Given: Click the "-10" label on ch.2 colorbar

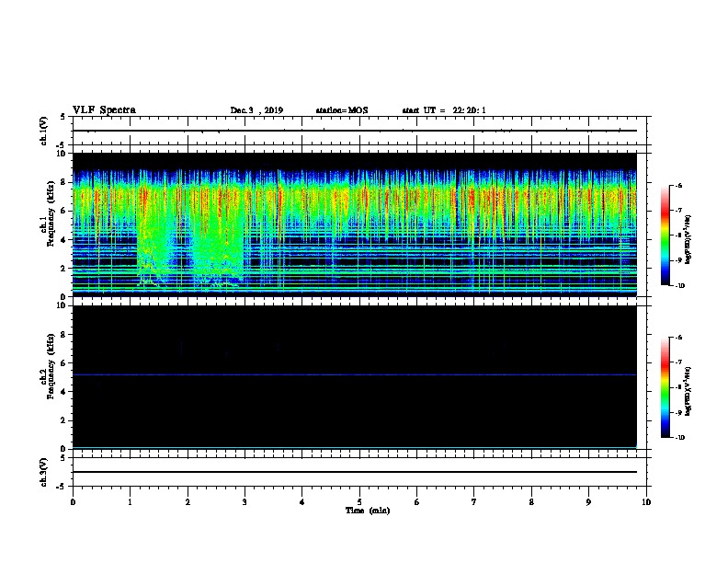Looking at the screenshot, I should 679,438.
